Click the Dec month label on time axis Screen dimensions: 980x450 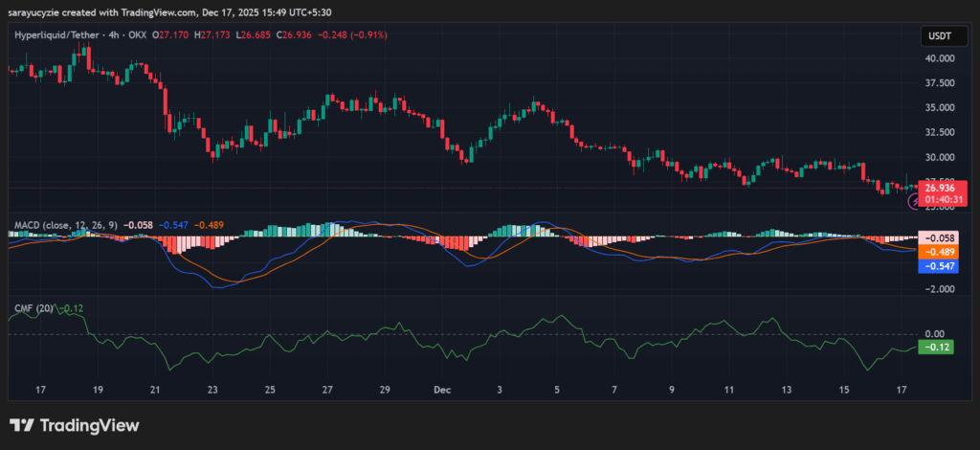pyautogui.click(x=441, y=391)
